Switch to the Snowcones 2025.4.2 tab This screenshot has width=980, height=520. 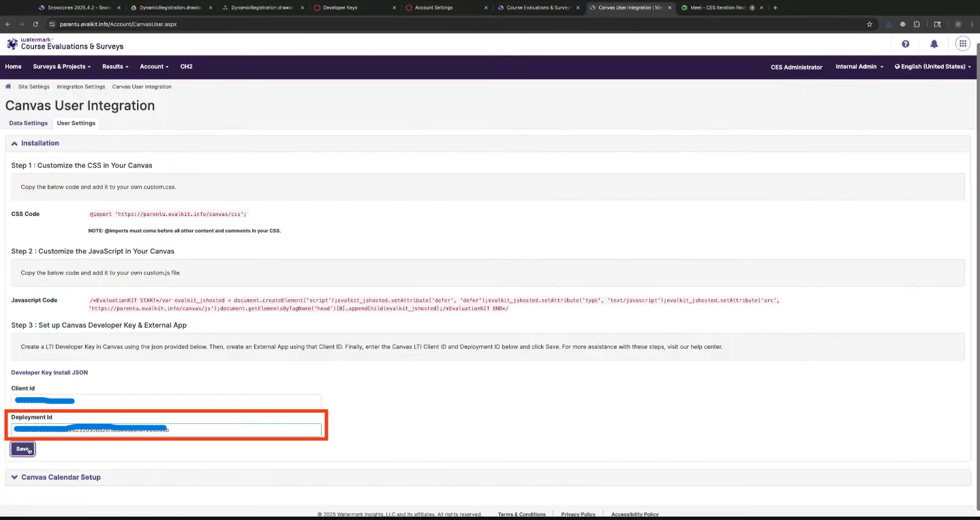point(80,7)
